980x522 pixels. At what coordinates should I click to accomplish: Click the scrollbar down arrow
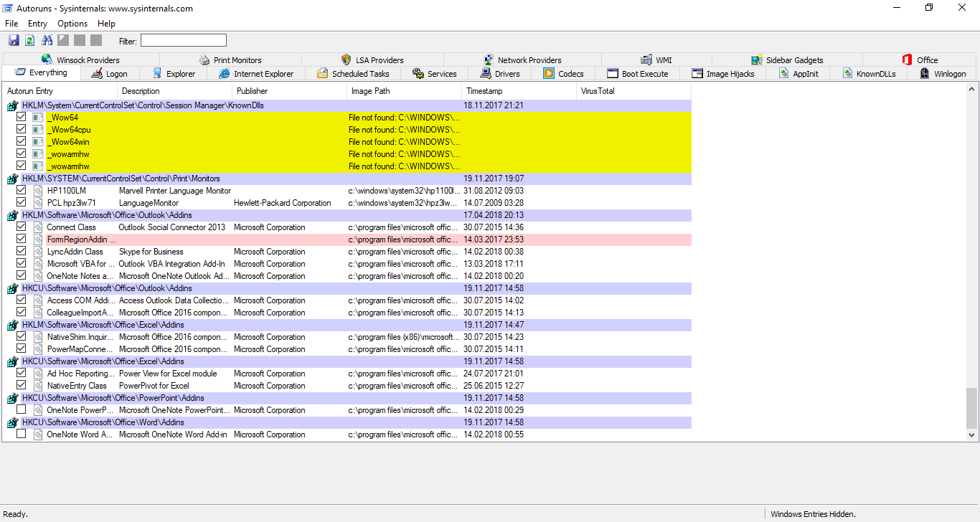click(971, 435)
